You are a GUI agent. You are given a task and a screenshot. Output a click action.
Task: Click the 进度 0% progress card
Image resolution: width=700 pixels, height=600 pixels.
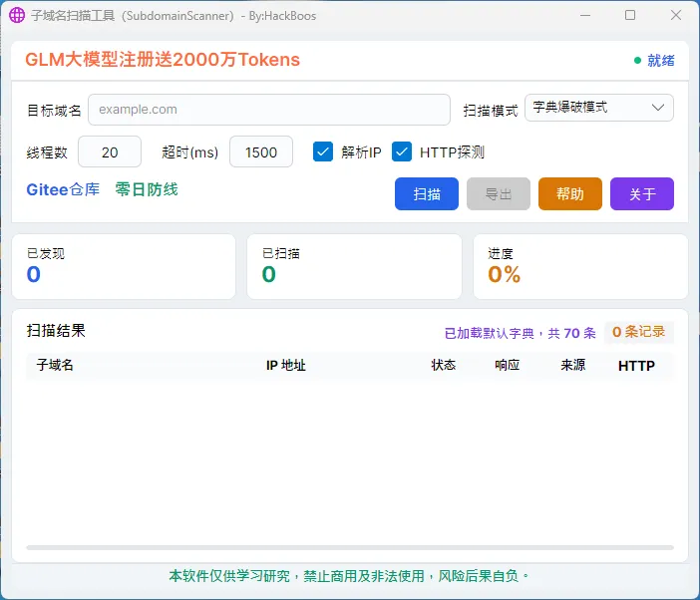580,266
